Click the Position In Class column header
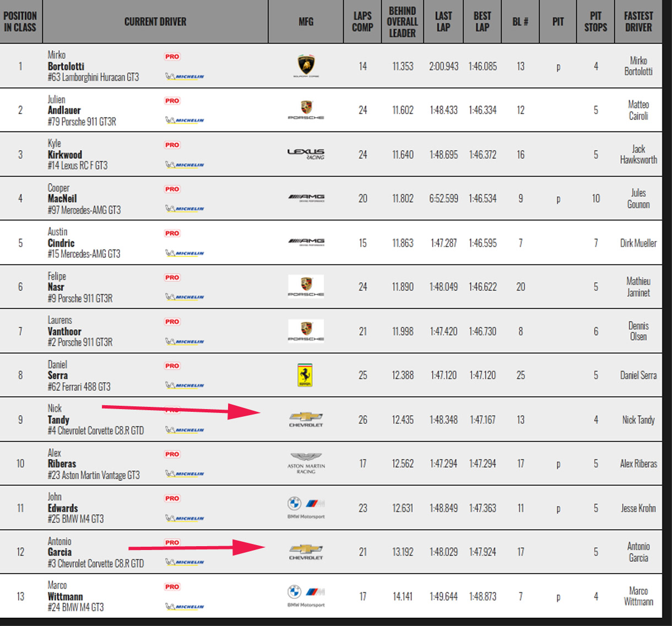This screenshot has height=626, width=672. (20, 21)
